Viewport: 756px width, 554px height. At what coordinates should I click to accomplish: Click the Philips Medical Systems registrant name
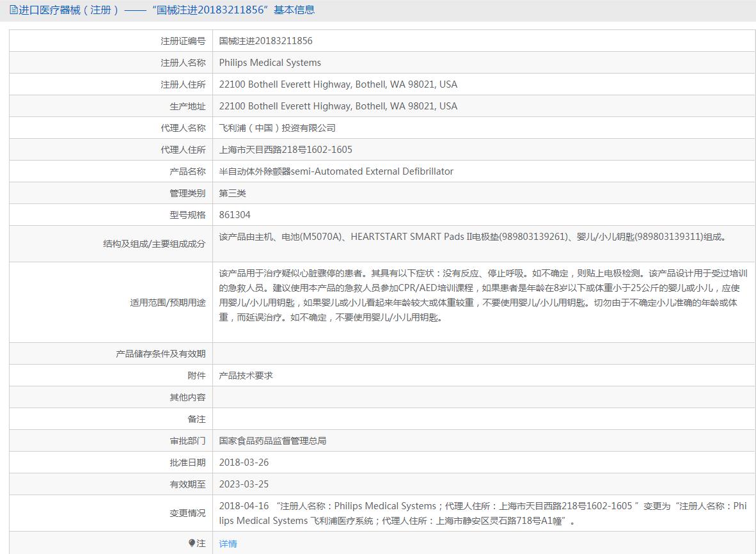pyautogui.click(x=270, y=63)
